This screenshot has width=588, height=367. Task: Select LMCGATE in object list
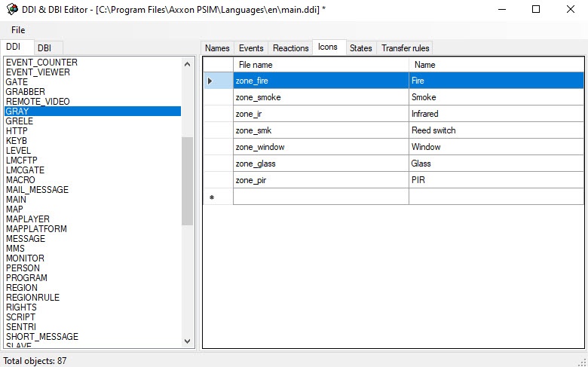[x=93, y=170]
